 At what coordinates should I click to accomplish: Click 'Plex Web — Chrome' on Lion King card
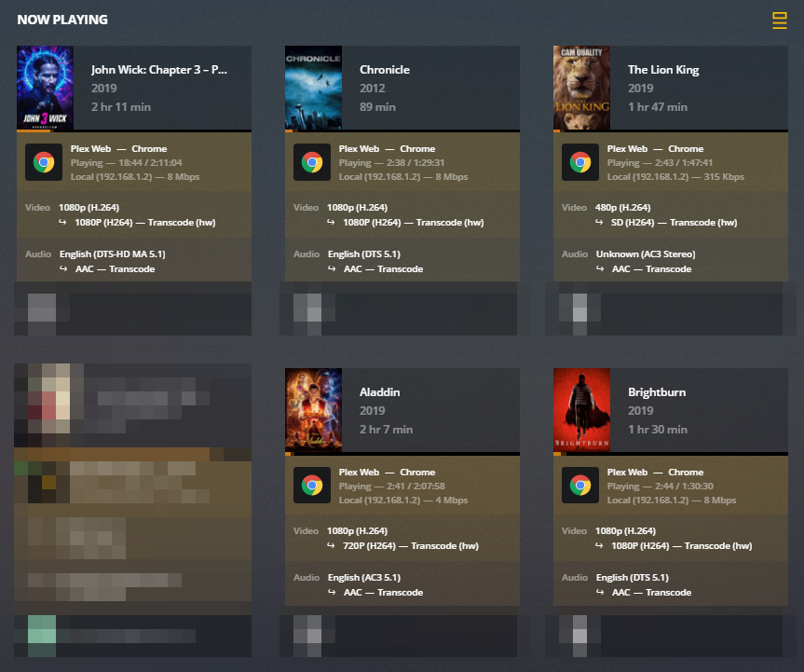[655, 149]
